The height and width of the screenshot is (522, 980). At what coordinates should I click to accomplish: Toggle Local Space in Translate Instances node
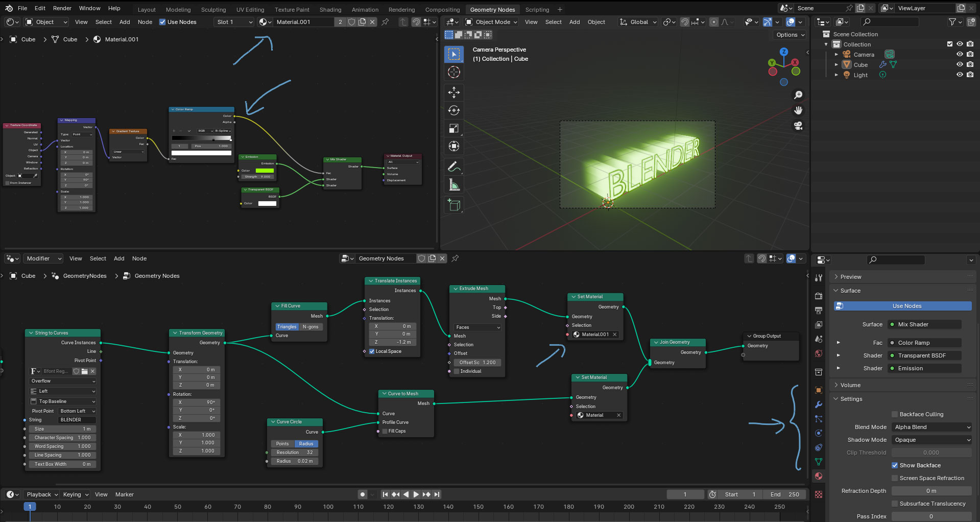tap(372, 351)
